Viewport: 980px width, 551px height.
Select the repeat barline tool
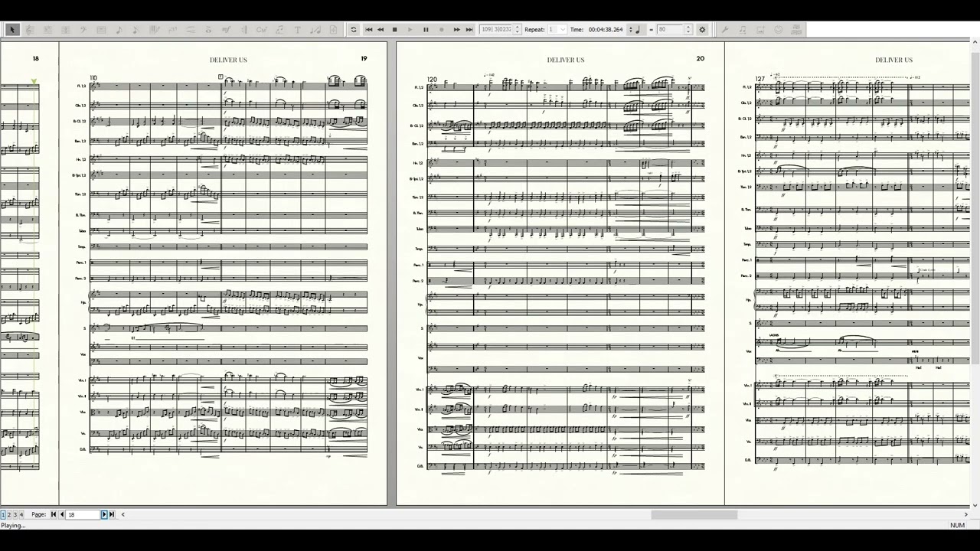(x=243, y=30)
